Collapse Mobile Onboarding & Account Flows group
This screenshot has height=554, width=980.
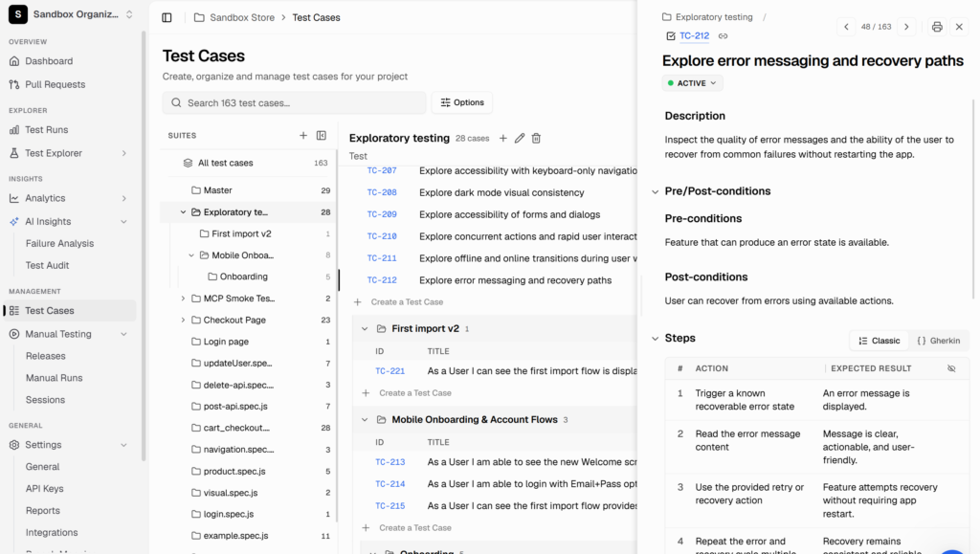click(x=365, y=420)
